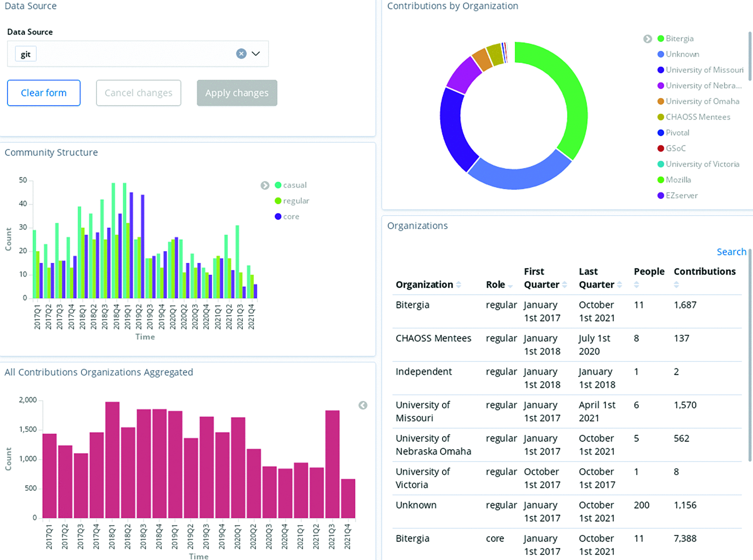Sort table by Last Quarter column
The width and height of the screenshot is (753, 560).
coord(619,285)
